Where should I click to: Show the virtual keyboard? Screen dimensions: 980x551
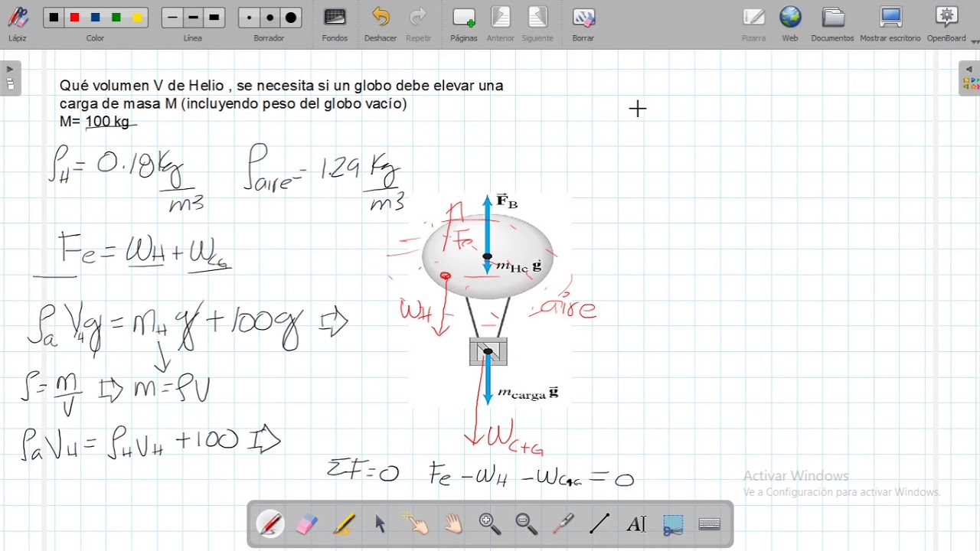(710, 524)
